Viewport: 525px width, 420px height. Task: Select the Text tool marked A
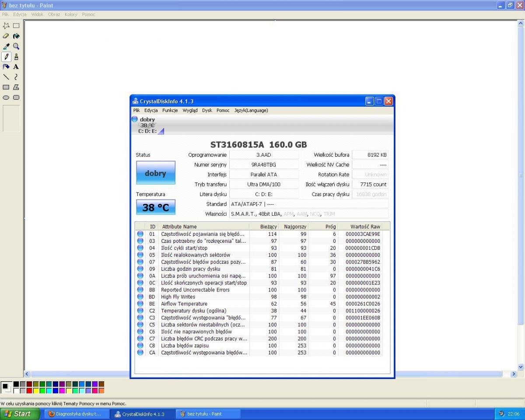pos(16,67)
